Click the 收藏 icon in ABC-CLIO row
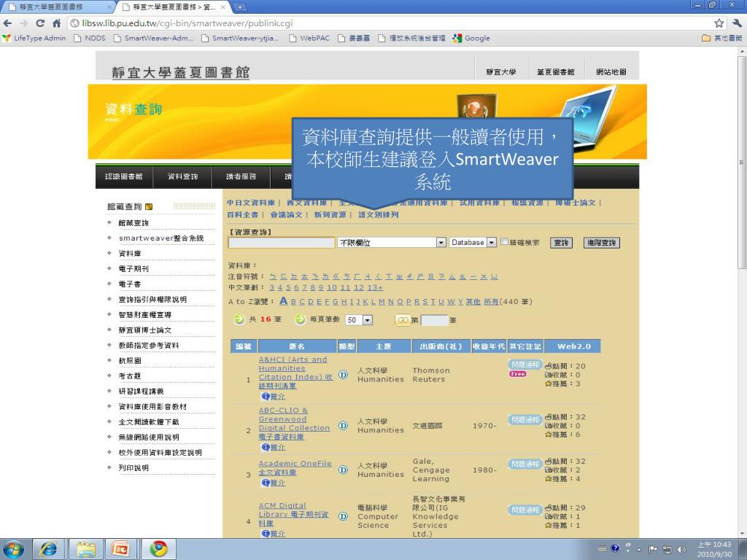 (x=548, y=426)
